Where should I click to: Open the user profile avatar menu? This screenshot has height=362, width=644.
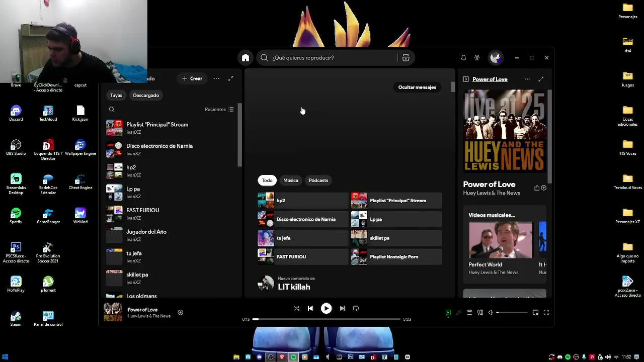(x=496, y=58)
